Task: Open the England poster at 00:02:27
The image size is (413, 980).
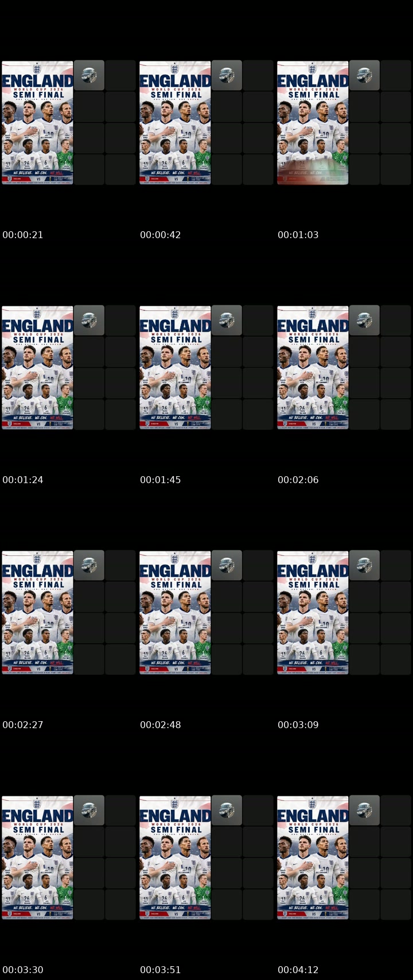Action: tap(37, 613)
